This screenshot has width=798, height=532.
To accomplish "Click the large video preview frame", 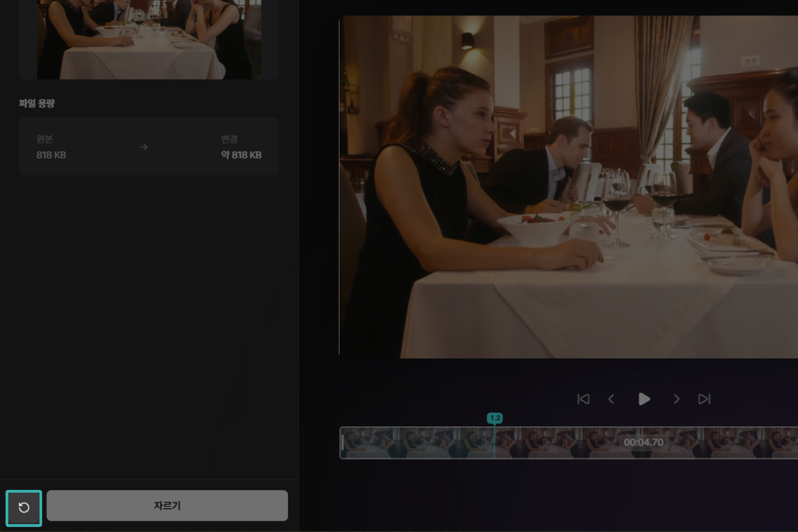I will tap(569, 187).
